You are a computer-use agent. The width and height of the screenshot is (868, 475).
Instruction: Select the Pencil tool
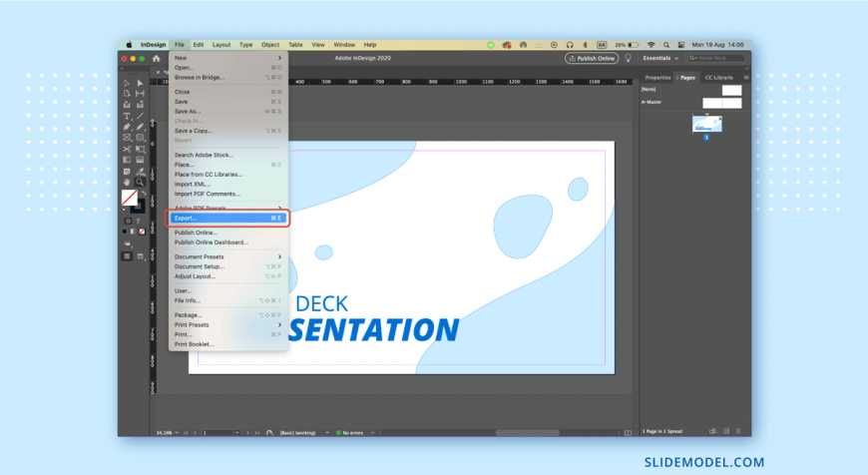pyautogui.click(x=140, y=127)
